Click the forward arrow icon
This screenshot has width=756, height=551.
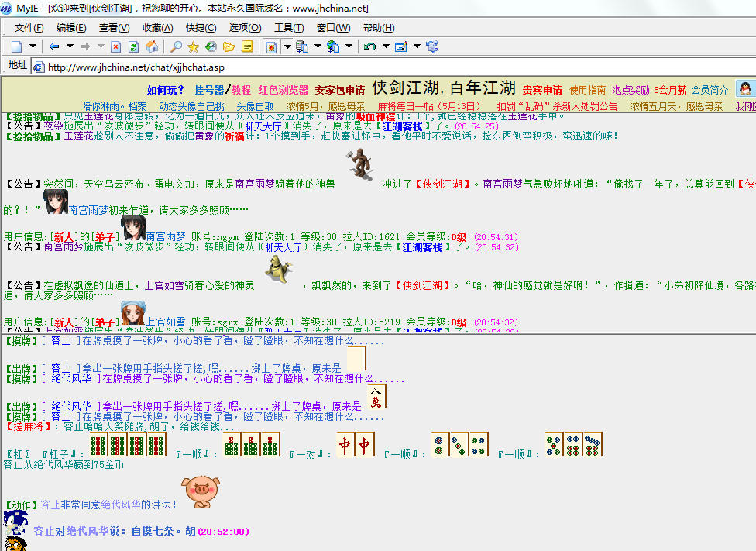(85, 46)
